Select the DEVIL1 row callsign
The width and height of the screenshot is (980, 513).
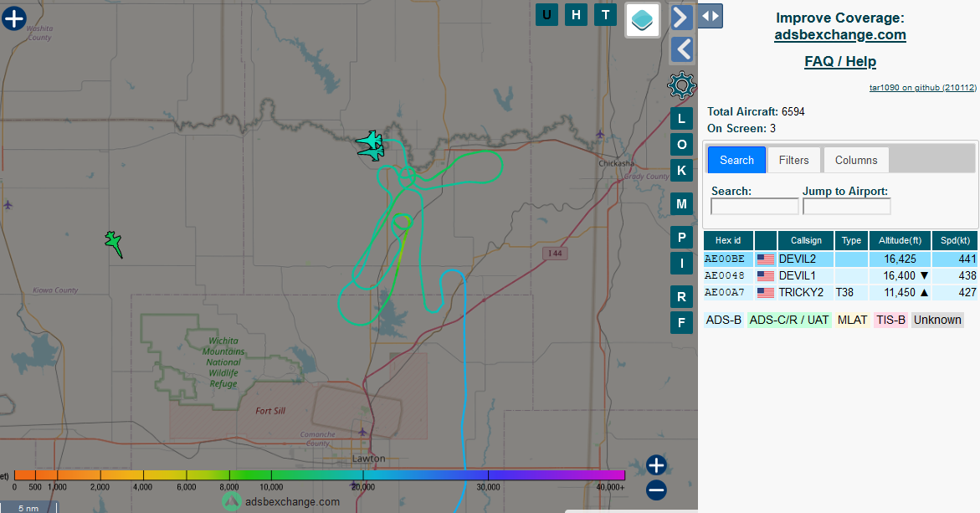tap(797, 275)
